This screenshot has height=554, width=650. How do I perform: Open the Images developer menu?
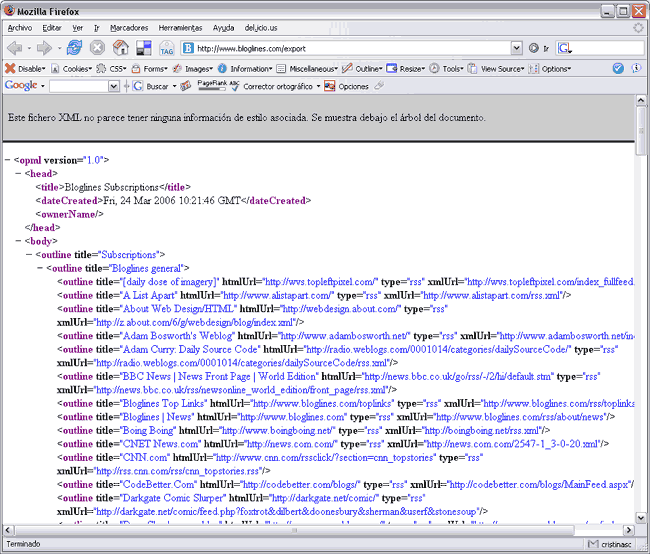pos(193,68)
